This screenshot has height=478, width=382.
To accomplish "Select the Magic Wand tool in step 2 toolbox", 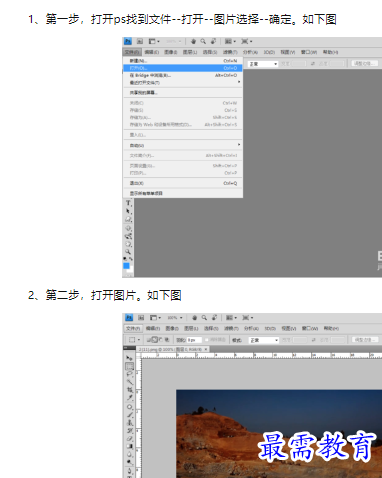I will [x=129, y=382].
